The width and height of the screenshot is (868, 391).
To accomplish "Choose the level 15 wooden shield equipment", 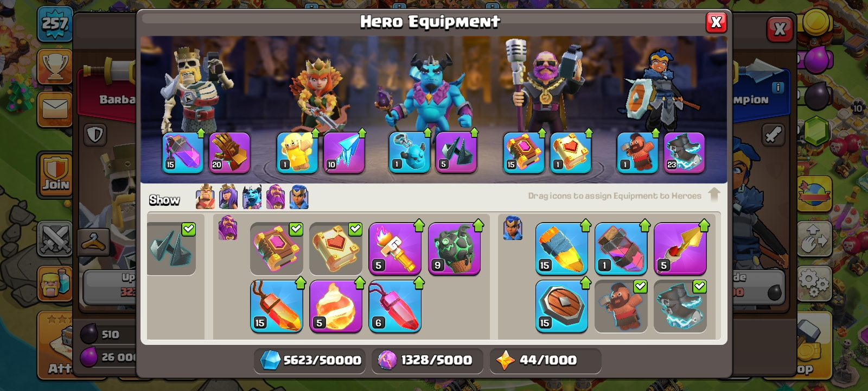I will (x=561, y=306).
